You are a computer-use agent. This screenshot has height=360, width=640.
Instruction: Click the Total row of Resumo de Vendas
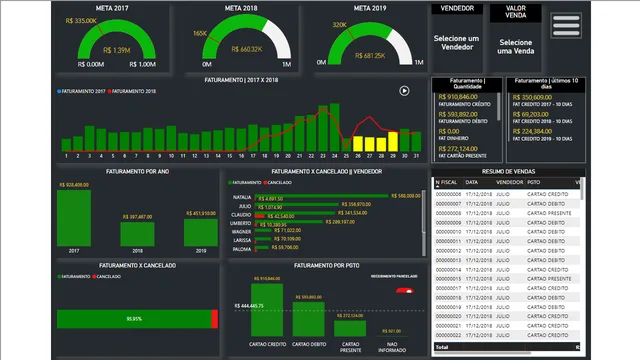click(x=507, y=347)
